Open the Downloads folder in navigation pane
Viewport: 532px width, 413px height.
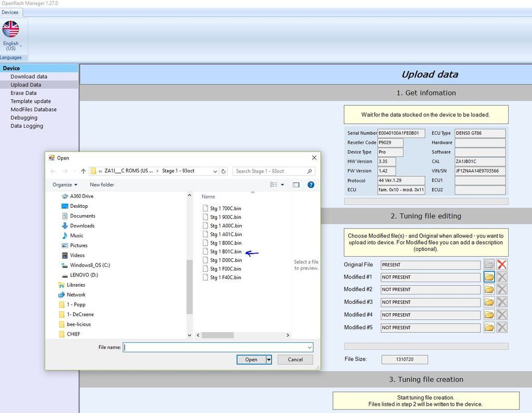tap(82, 225)
